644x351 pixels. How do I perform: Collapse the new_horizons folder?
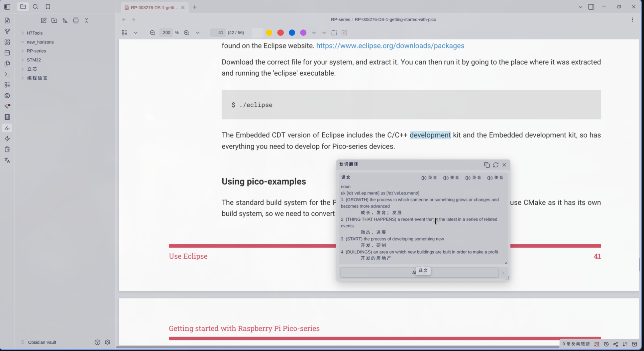[x=23, y=42]
